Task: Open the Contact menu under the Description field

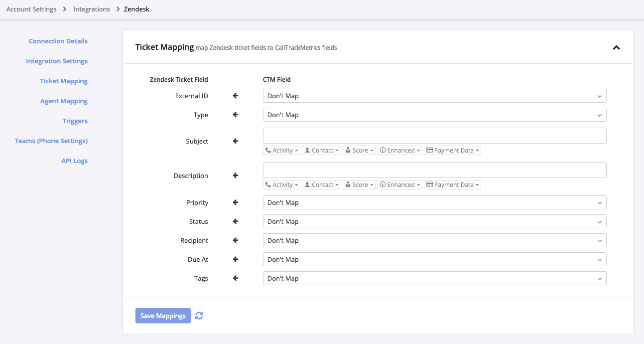Action: (322, 184)
